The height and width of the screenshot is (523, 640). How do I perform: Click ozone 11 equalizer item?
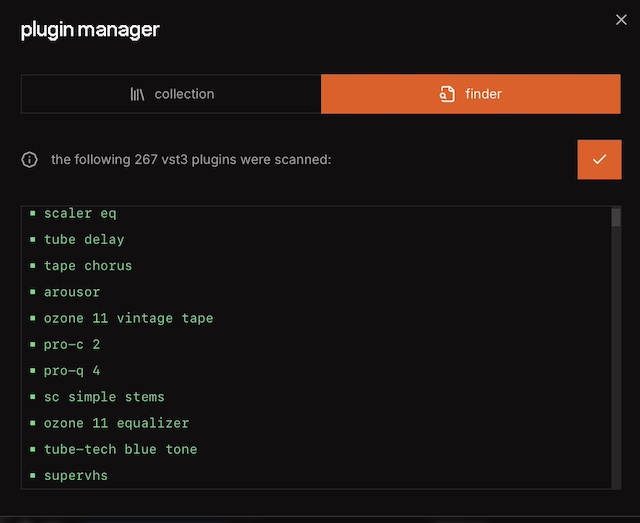(x=116, y=423)
